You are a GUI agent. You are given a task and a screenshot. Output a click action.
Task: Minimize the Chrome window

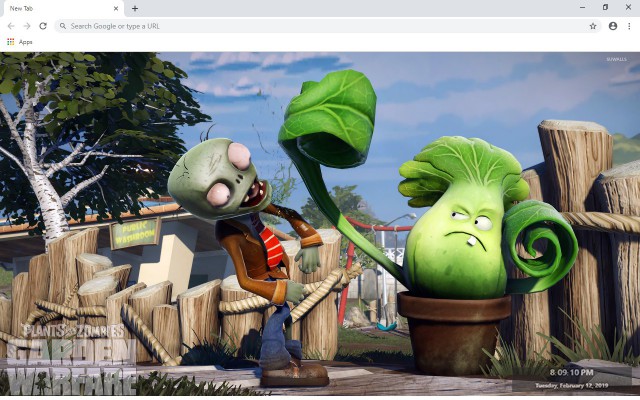[582, 7]
